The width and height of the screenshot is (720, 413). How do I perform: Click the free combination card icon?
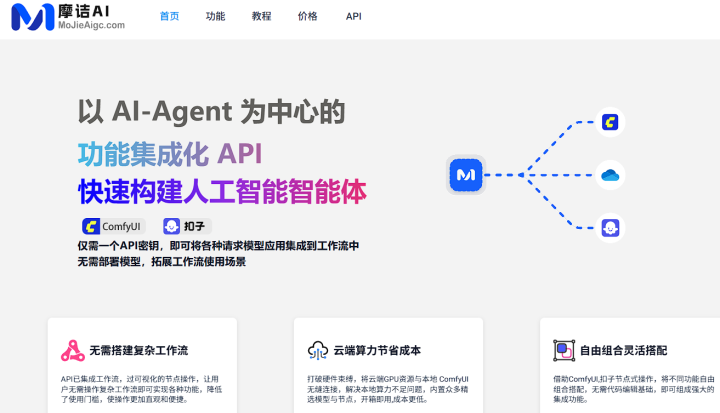click(563, 351)
